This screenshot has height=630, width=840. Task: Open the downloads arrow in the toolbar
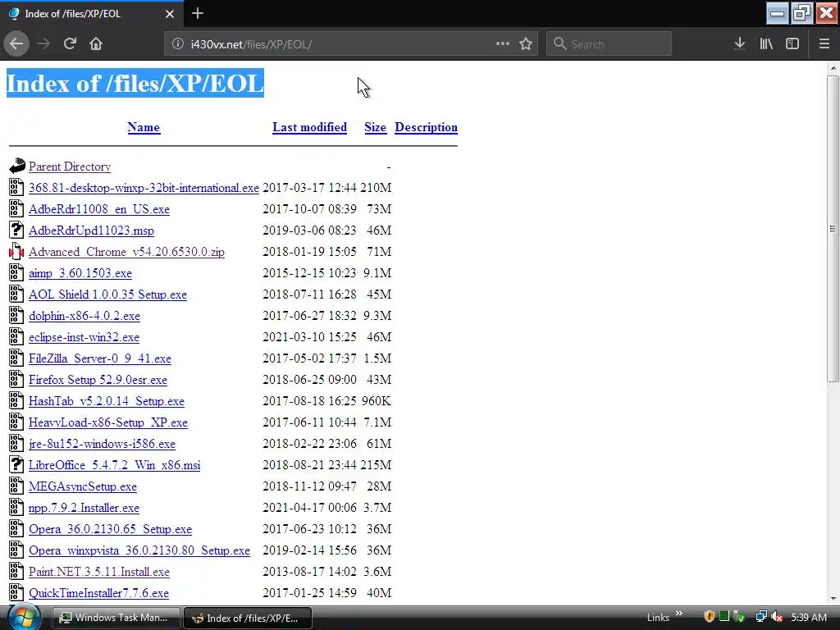point(739,44)
